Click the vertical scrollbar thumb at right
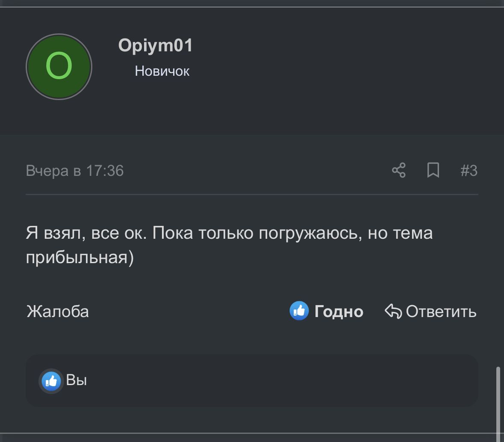Image resolution: width=504 pixels, height=442 pixels. 498,402
